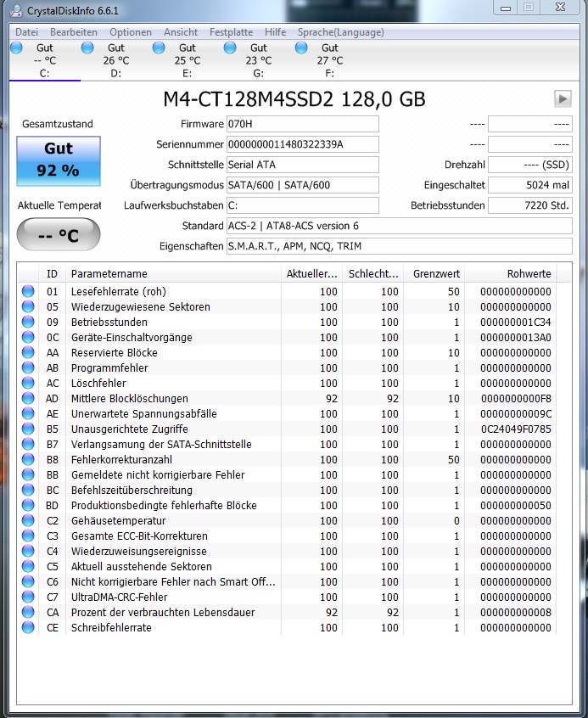Select drive F: tab at 27 °C
The image size is (588, 718).
[330, 60]
